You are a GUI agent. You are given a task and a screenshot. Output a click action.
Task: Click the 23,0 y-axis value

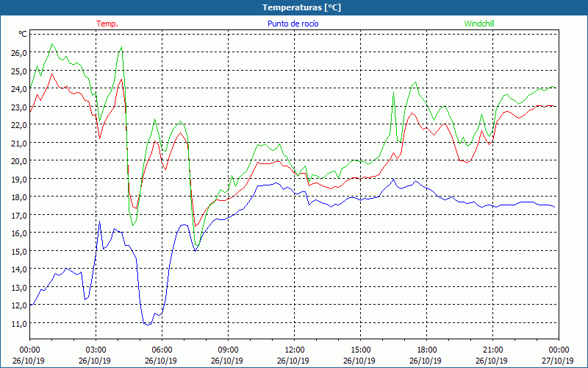19,107
